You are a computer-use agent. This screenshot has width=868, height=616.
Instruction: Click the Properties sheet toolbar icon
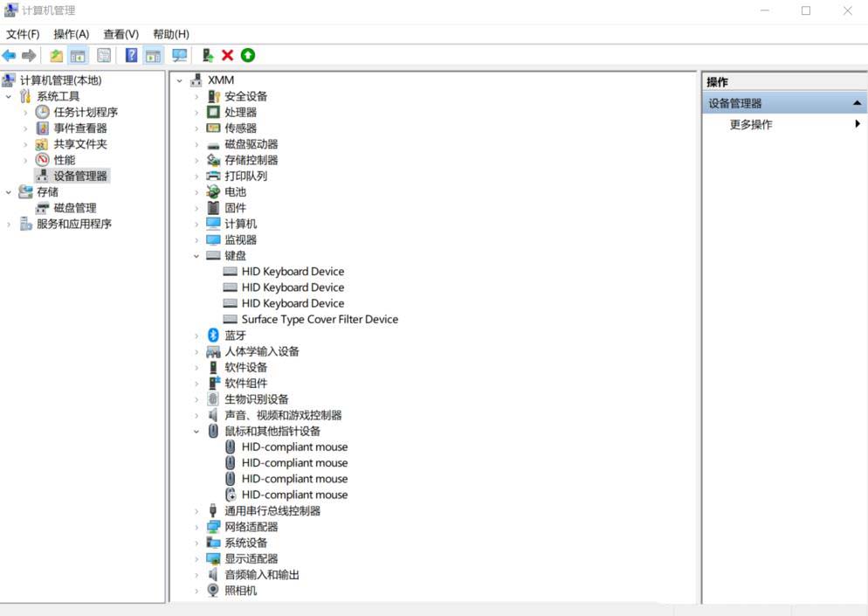tap(104, 55)
